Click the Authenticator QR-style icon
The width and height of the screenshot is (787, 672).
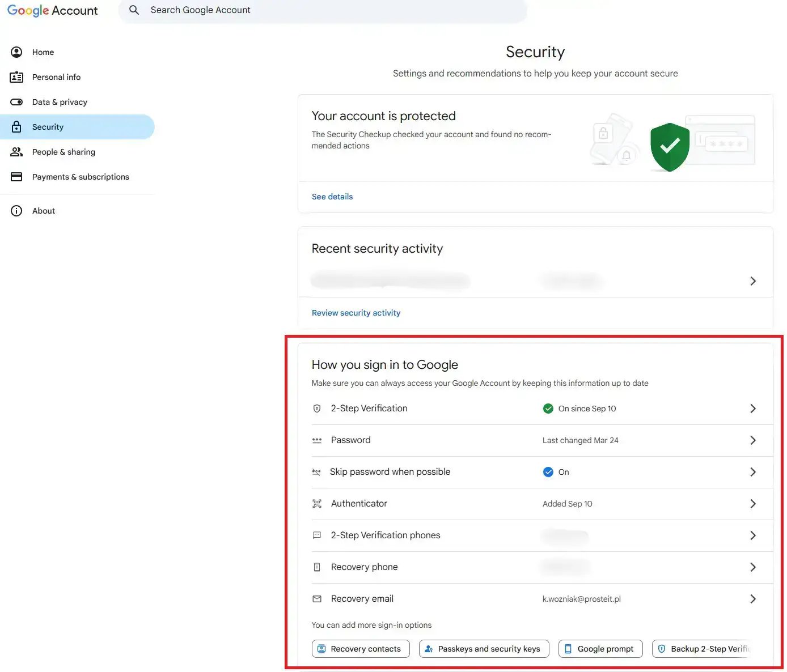pyautogui.click(x=317, y=504)
